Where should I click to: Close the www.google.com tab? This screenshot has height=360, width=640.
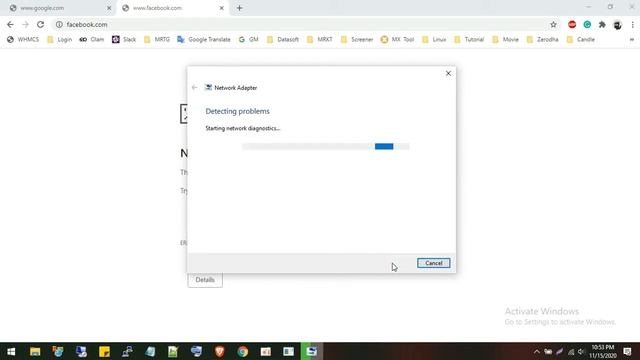coord(109,8)
